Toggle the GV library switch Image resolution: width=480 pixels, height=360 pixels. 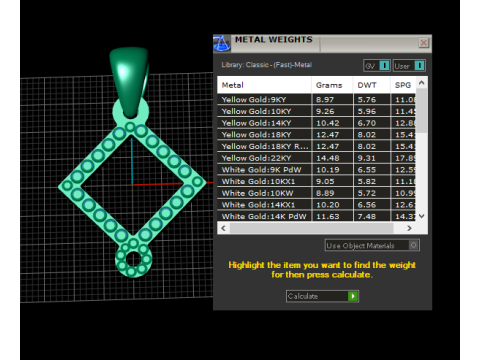click(x=377, y=66)
